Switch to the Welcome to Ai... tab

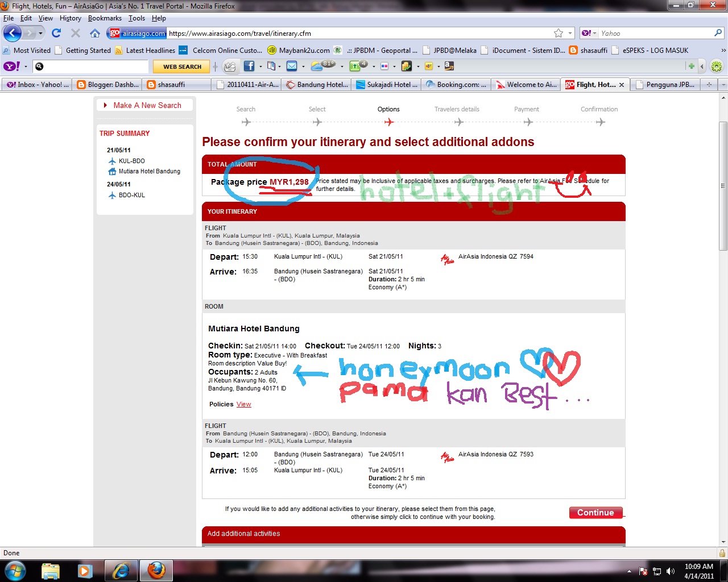(527, 85)
